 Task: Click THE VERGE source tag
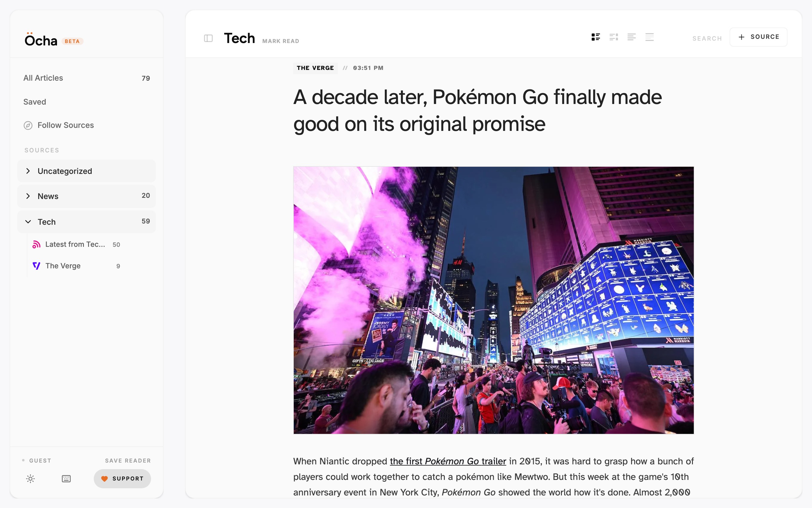click(316, 68)
